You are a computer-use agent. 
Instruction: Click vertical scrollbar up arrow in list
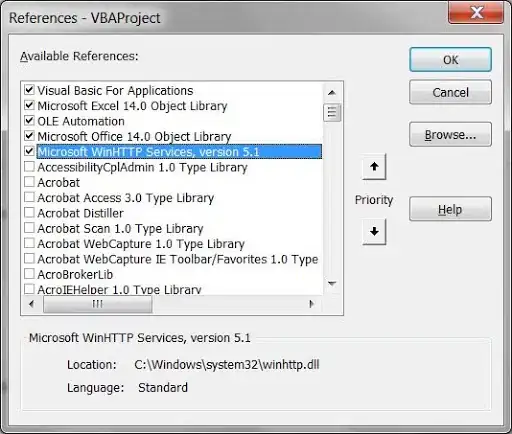point(332,93)
